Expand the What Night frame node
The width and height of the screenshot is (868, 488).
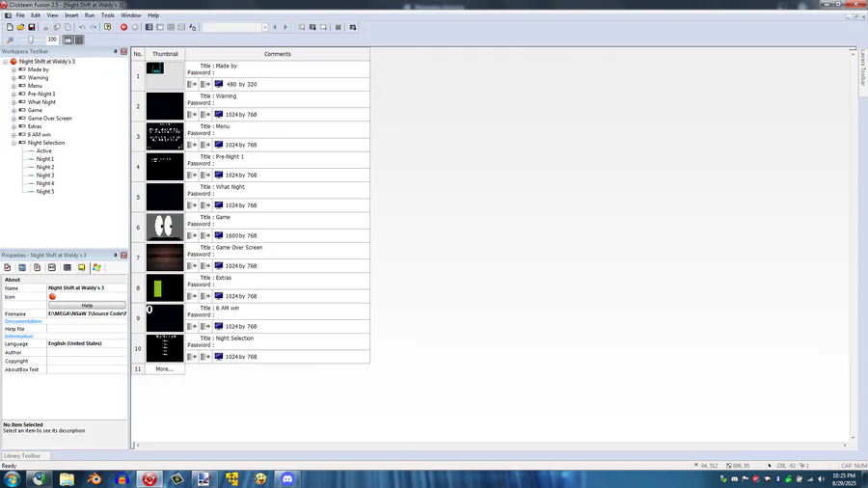14,102
